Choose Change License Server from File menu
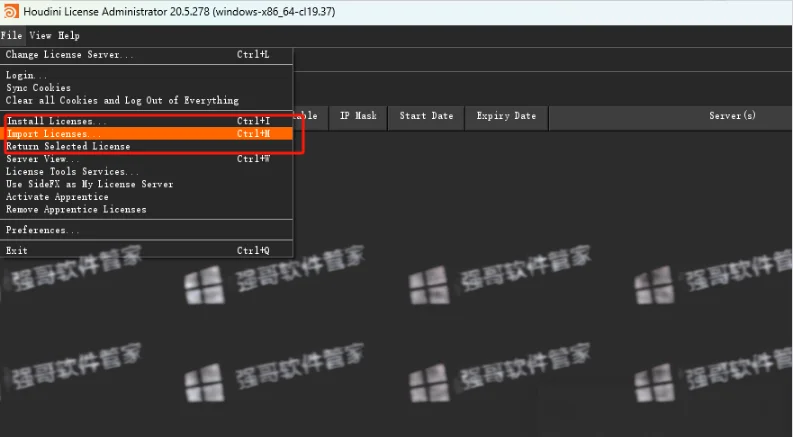 (147, 55)
